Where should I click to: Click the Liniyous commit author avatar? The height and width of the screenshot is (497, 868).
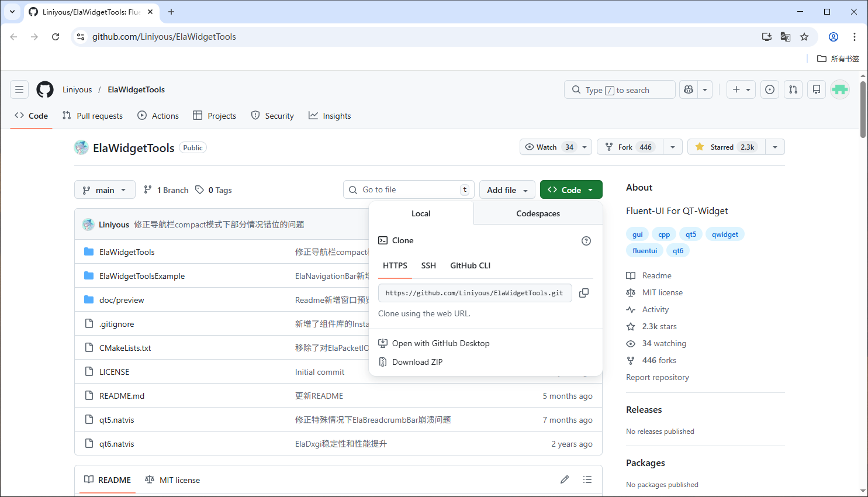(x=88, y=225)
